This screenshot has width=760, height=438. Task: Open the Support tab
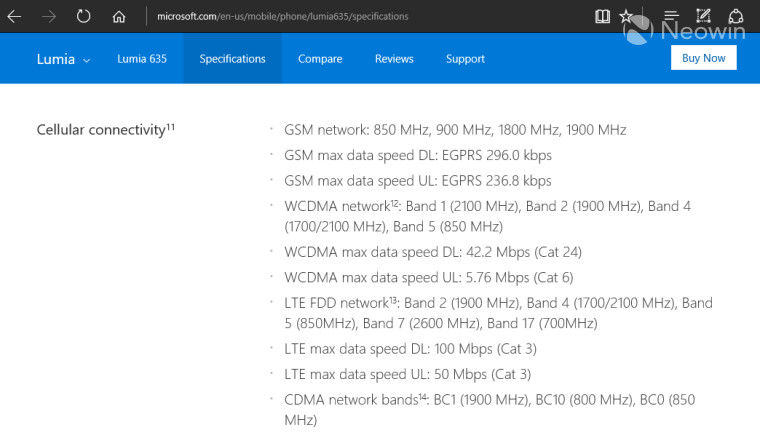click(465, 59)
